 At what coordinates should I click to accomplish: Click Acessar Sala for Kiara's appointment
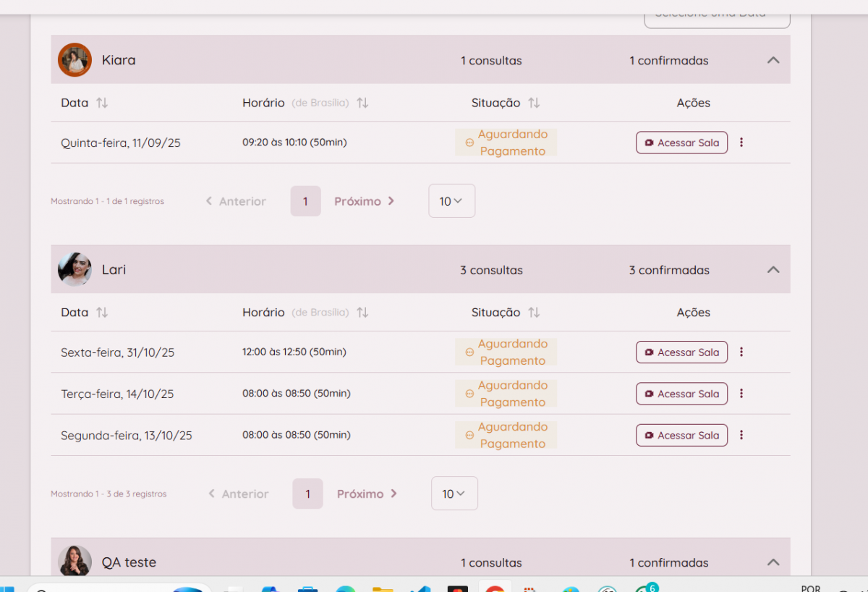tap(681, 143)
